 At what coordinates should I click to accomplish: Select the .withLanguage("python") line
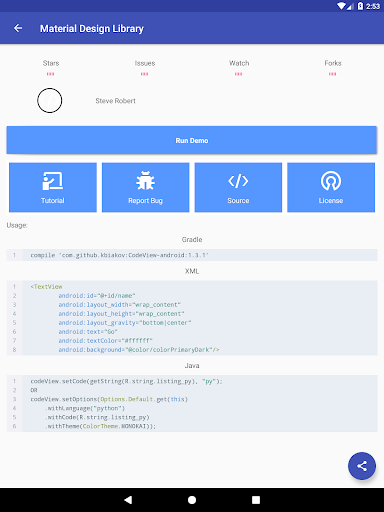[85, 408]
